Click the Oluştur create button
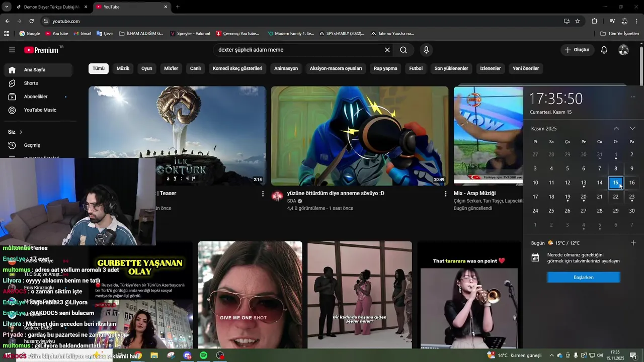644x362 pixels. pos(577,50)
